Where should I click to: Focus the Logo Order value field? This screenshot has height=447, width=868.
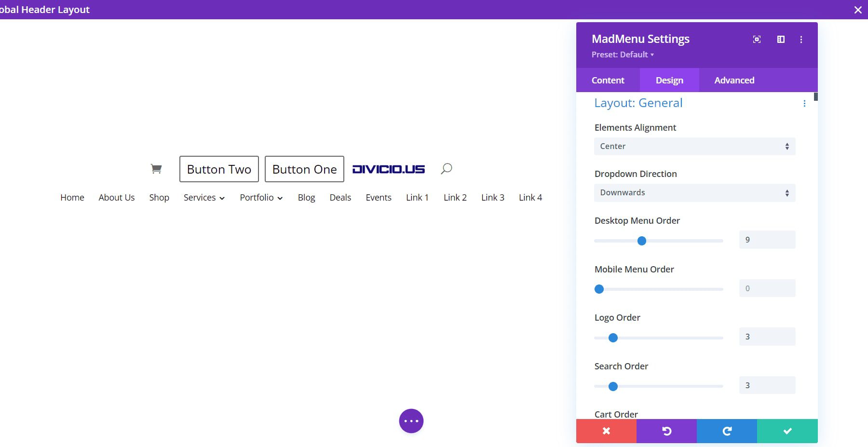click(x=767, y=337)
